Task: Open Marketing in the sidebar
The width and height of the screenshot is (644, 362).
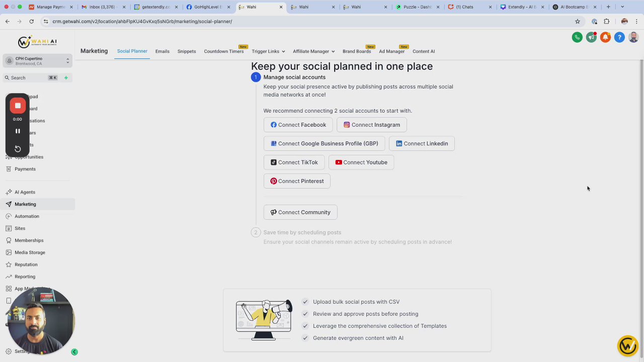Action: click(25, 204)
